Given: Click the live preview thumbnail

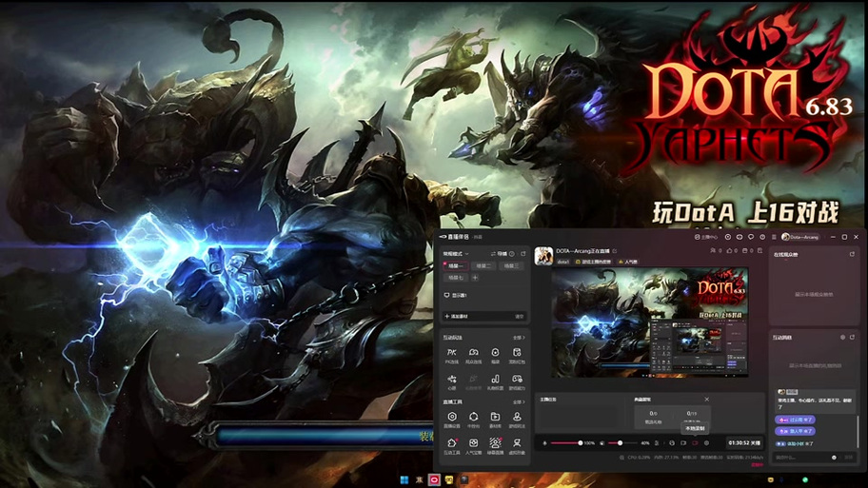Looking at the screenshot, I should coord(650,322).
